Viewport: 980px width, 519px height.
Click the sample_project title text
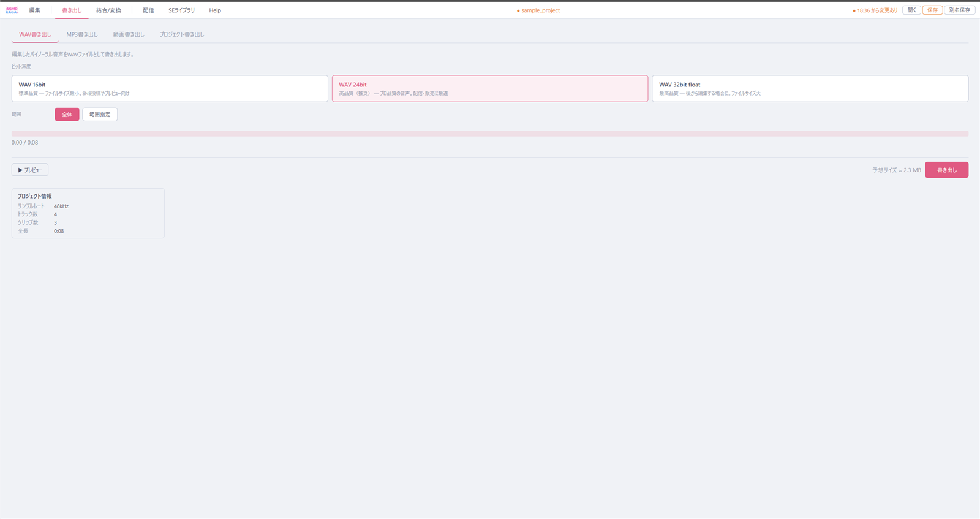540,10
